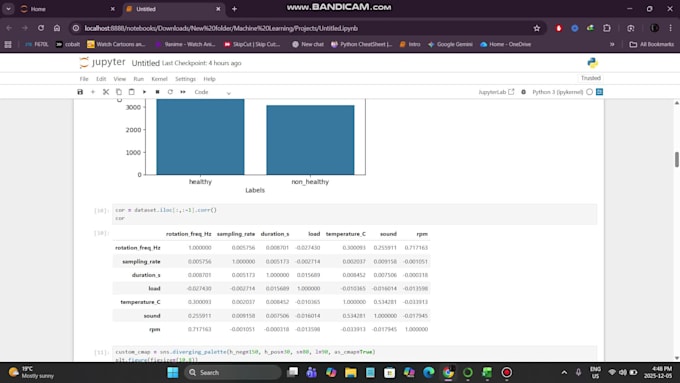Image resolution: width=680 pixels, height=383 pixels.
Task: Open the apps grid in bookmarks bar
Action: click(8, 44)
